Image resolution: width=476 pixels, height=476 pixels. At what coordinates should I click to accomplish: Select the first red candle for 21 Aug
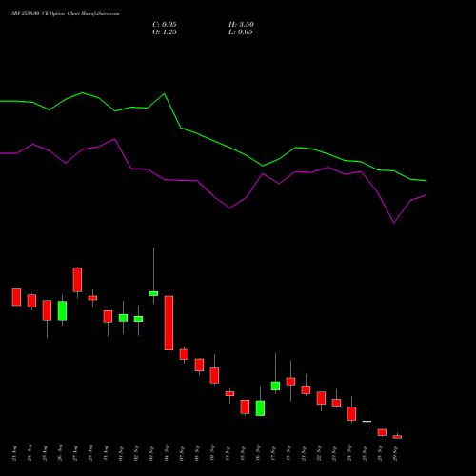click(16, 297)
